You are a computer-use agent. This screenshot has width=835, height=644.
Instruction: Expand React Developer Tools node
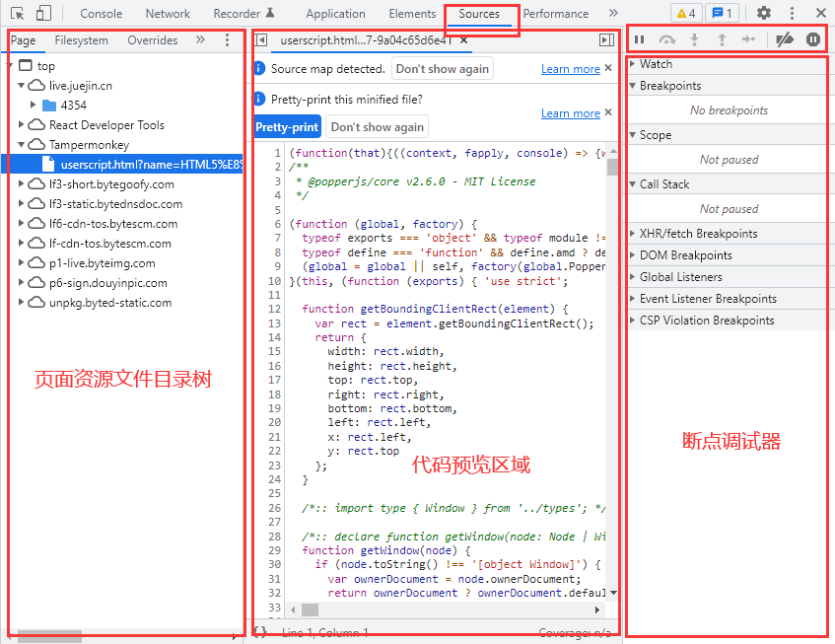pyautogui.click(x=22, y=124)
